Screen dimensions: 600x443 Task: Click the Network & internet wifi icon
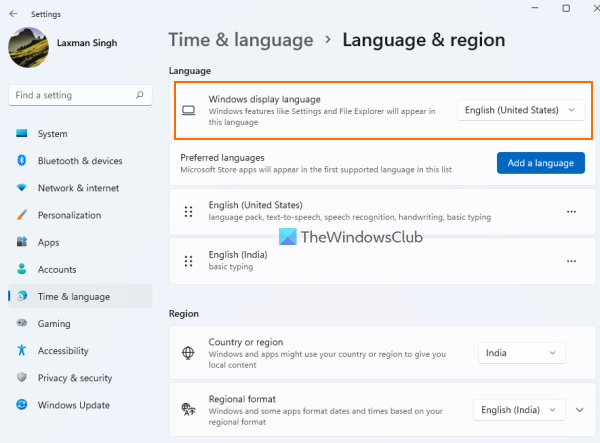(x=22, y=188)
